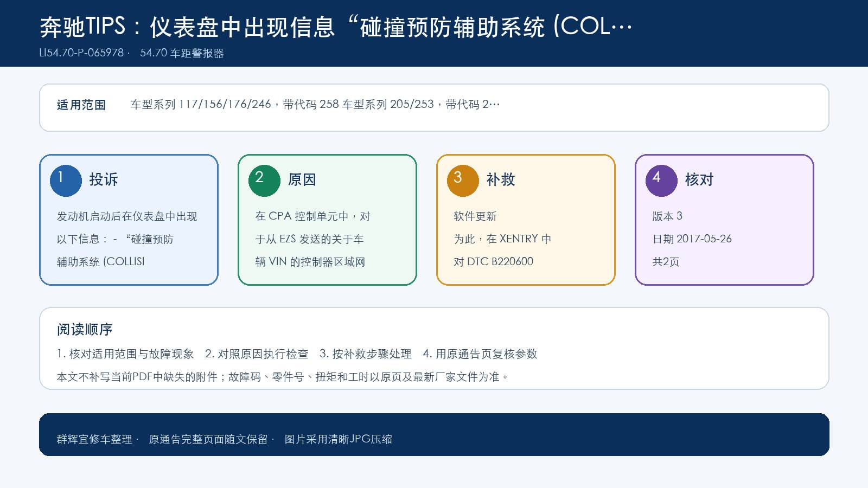Click line 于从 EZS 发送的关于车
Image resolution: width=868 pixels, height=488 pixels.
point(310,239)
